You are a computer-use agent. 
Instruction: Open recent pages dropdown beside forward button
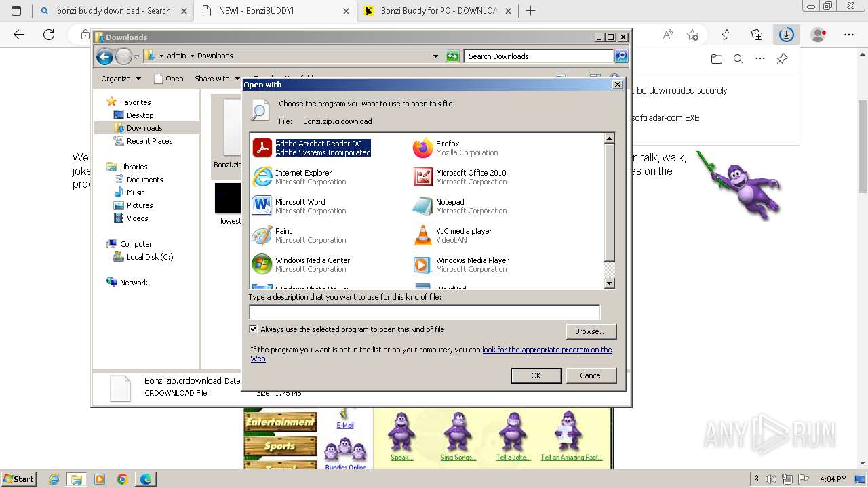pyautogui.click(x=136, y=57)
